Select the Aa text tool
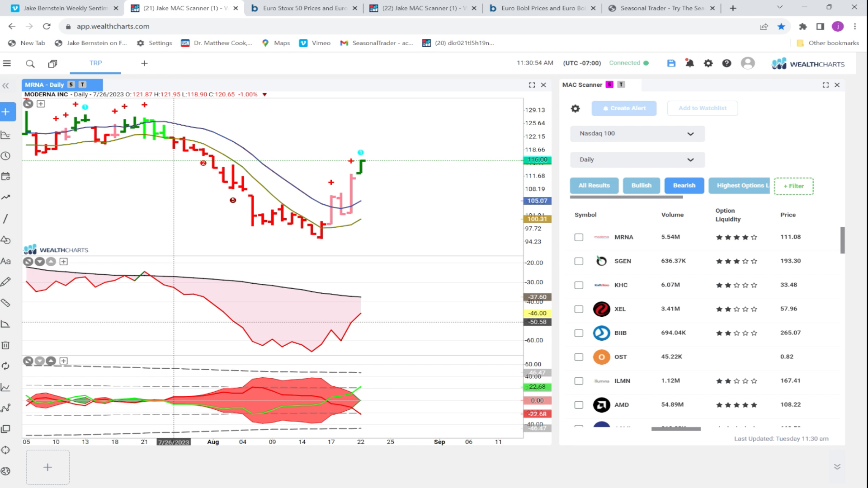The height and width of the screenshot is (488, 868). coord(5,261)
